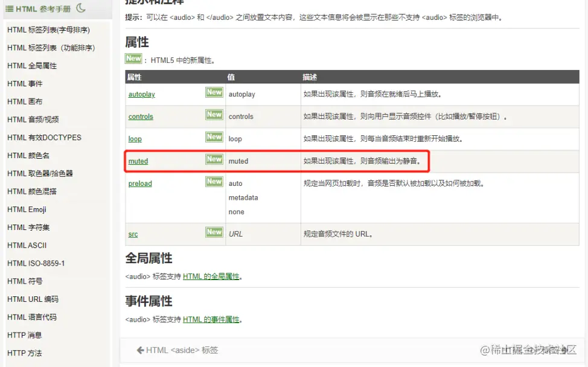Image resolution: width=588 pixels, height=367 pixels.
Task: Click the New badge in autoplay row
Action: pos(214,92)
